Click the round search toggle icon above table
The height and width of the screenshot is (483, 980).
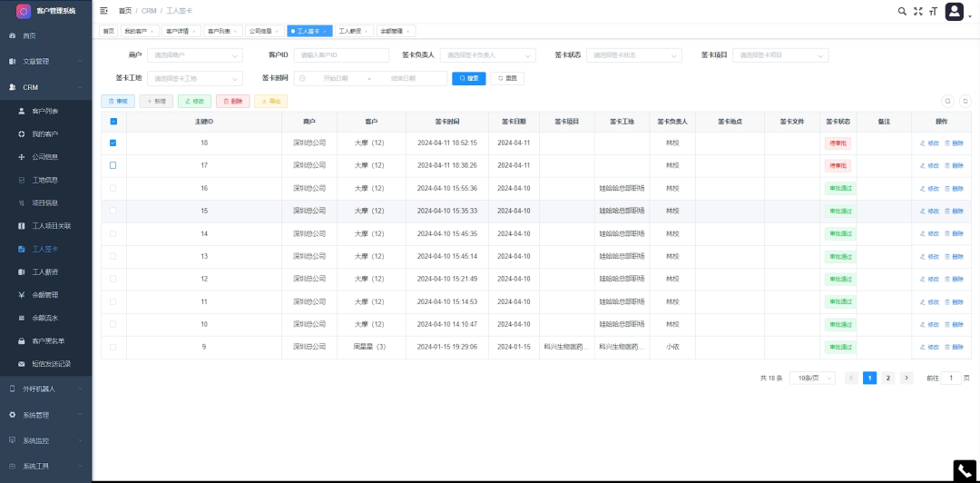(x=947, y=102)
